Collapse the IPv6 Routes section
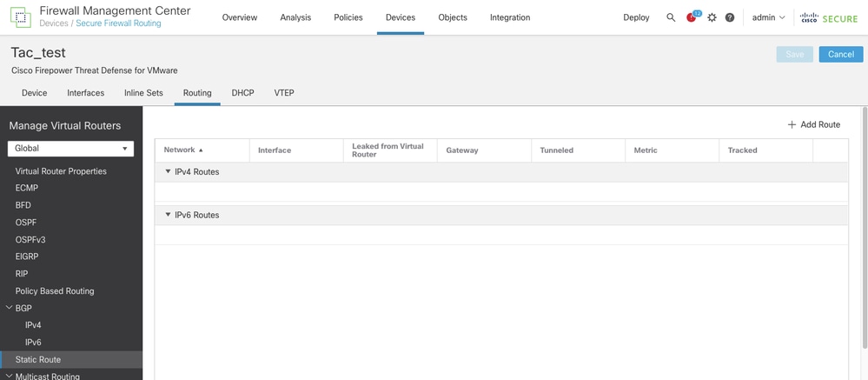Viewport: 868px width, 380px height. pyautogui.click(x=169, y=215)
